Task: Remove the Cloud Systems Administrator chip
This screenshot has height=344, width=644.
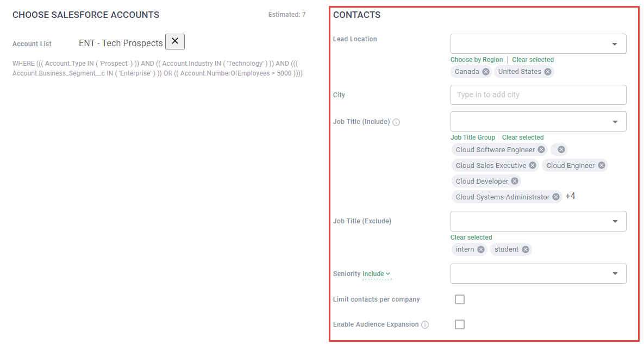Action: [x=555, y=196]
